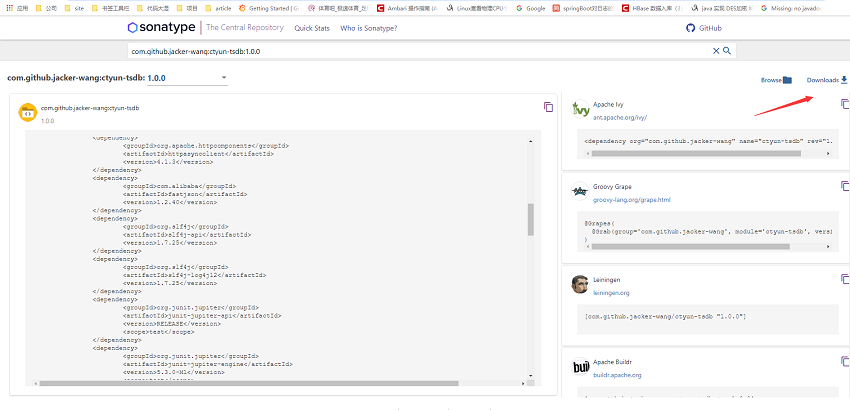Click junit-jupiter-engine artifactId line
This screenshot has height=410, width=850.
(208, 364)
